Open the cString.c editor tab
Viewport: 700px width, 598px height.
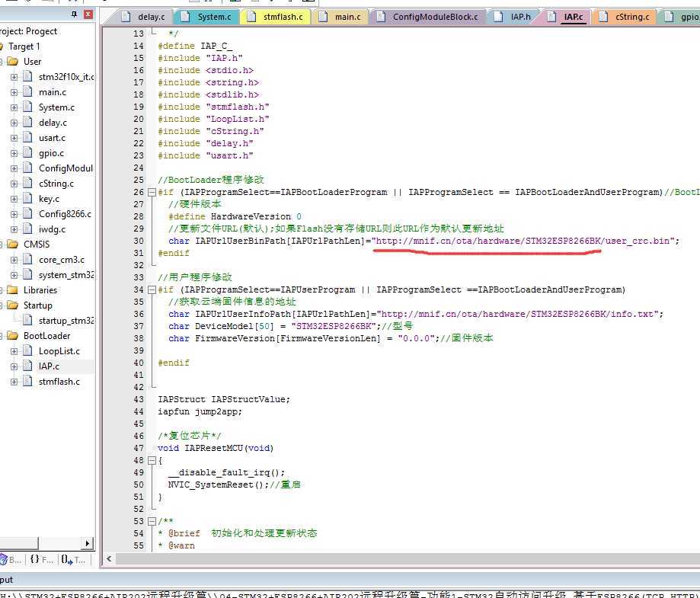pos(625,17)
